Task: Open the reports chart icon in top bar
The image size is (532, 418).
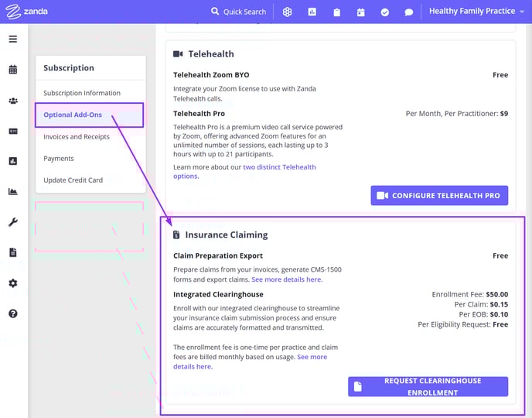Action: [312, 12]
